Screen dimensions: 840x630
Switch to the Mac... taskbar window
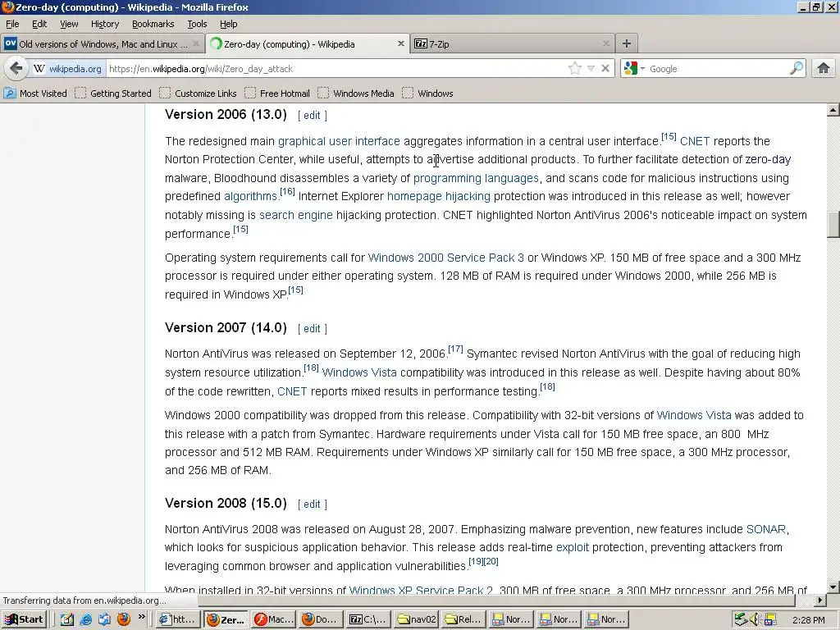(x=274, y=619)
